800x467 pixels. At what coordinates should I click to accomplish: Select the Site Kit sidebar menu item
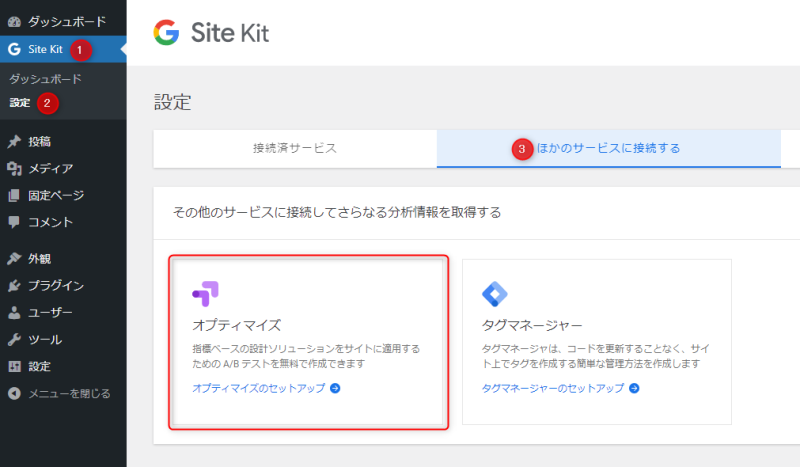point(63,49)
